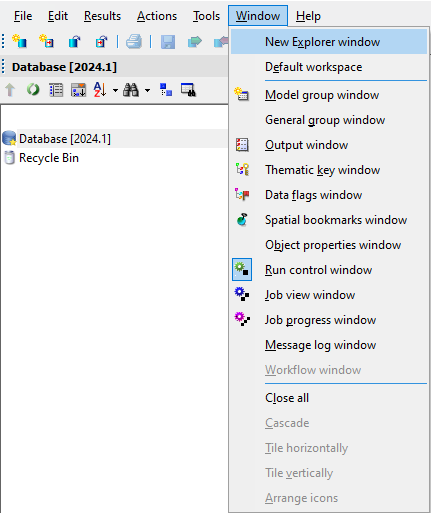Open the Tools menu
The width and height of the screenshot is (431, 513).
[x=206, y=16]
